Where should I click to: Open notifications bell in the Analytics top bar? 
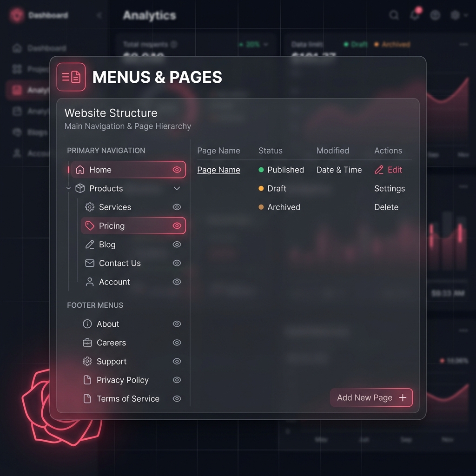tap(415, 14)
